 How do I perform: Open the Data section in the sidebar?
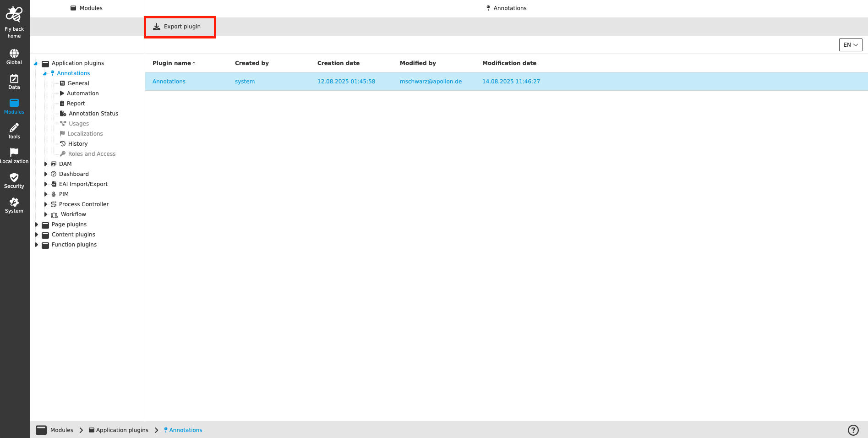tap(14, 81)
